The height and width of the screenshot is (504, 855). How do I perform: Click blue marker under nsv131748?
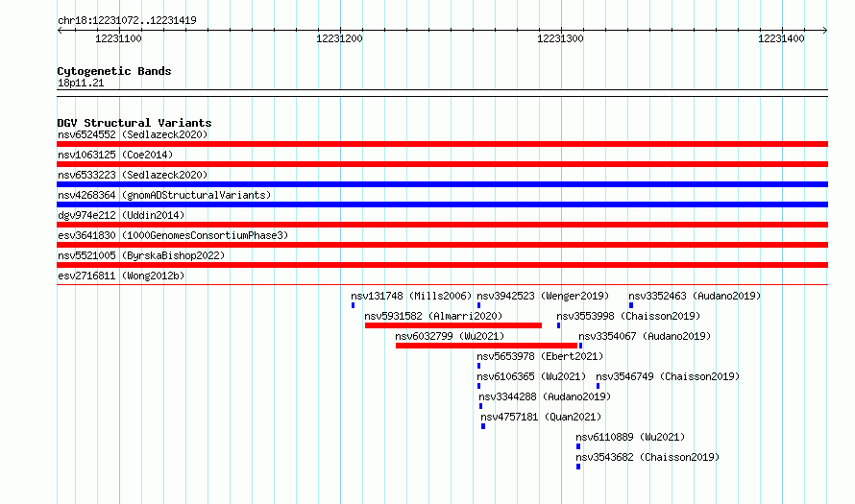(x=353, y=305)
